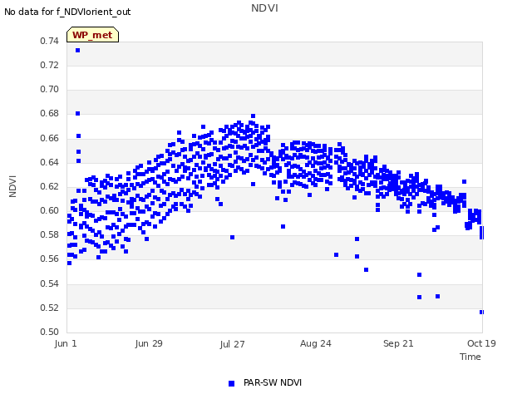The image size is (532, 399).
Task: Click the 0.56 y-axis tick label
Action: pos(50,259)
